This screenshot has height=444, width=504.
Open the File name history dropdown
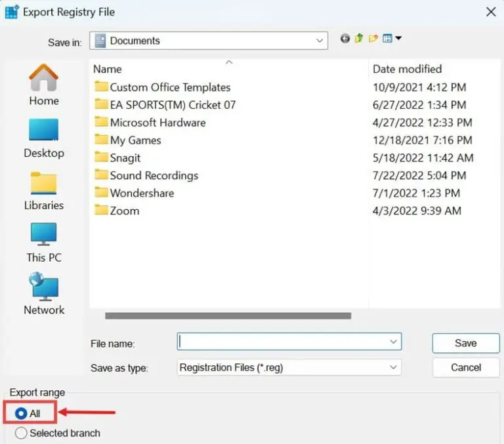393,342
